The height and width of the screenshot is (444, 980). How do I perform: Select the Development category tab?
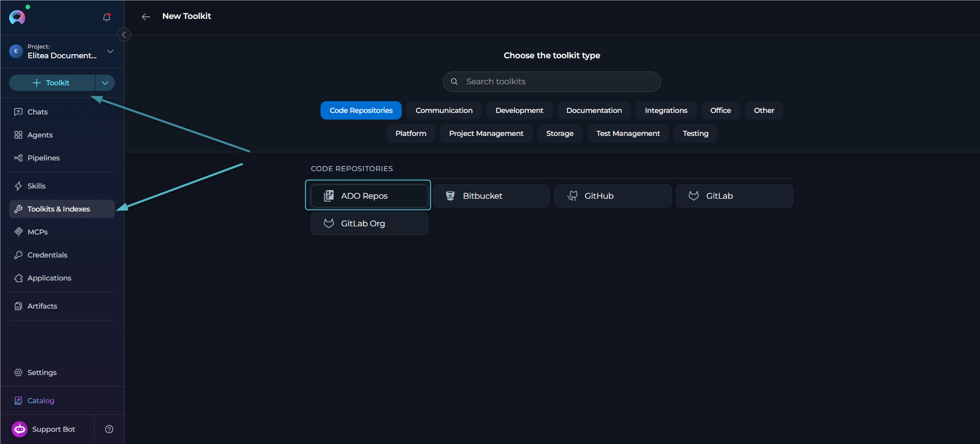[x=519, y=110]
